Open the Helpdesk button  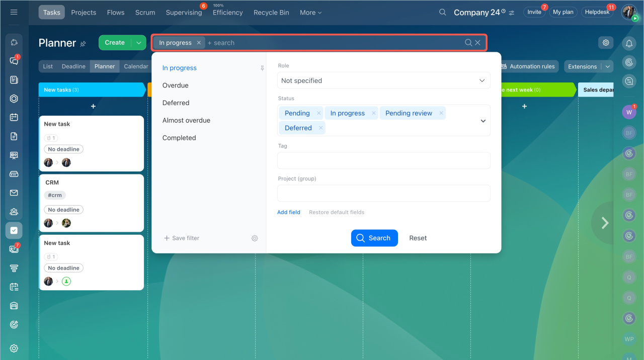[597, 12]
